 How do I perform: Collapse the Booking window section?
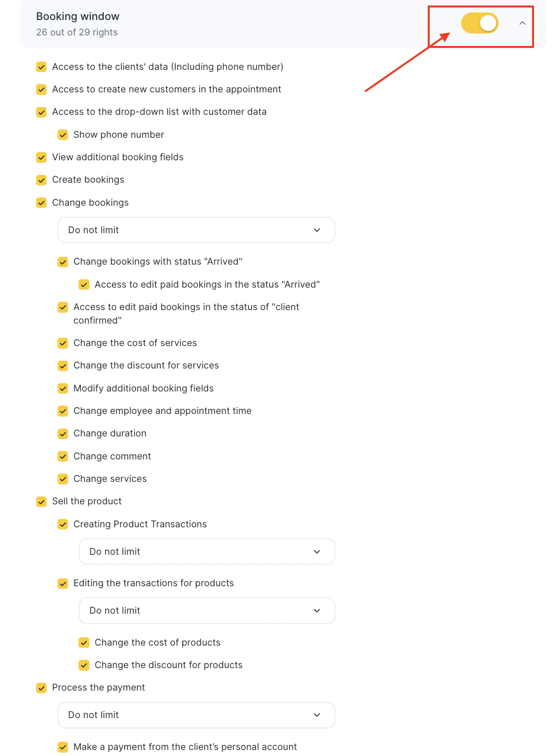(522, 23)
